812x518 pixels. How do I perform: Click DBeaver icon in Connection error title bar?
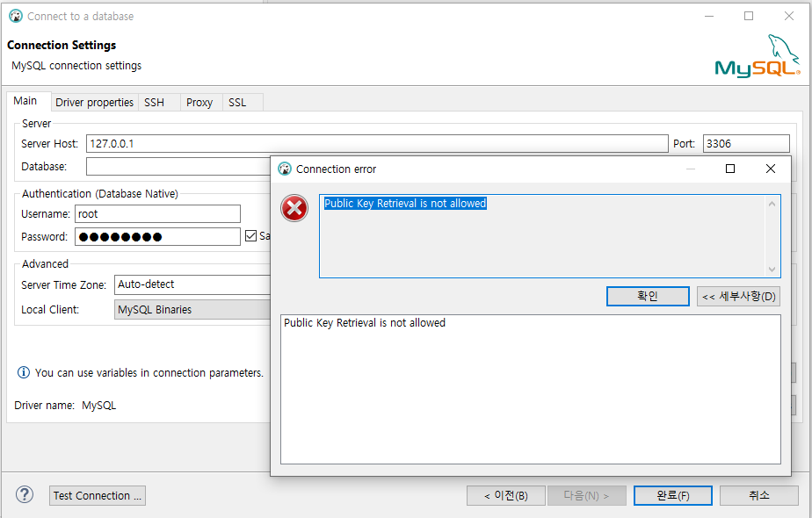click(x=285, y=169)
